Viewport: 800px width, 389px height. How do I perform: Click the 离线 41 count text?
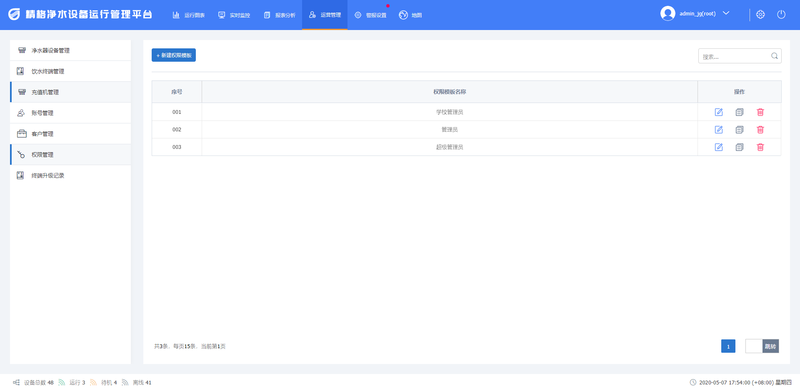[x=142, y=382]
